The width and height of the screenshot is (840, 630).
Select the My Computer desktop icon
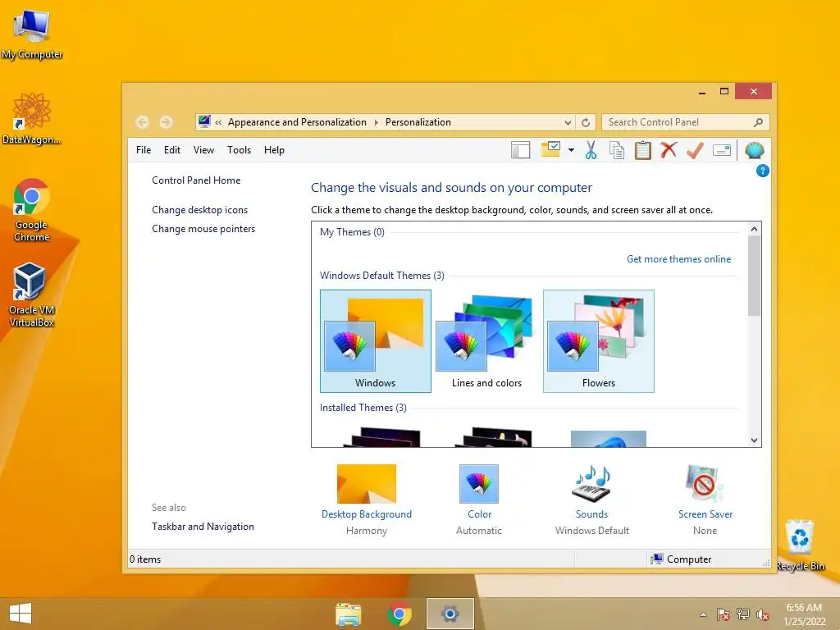(x=32, y=34)
